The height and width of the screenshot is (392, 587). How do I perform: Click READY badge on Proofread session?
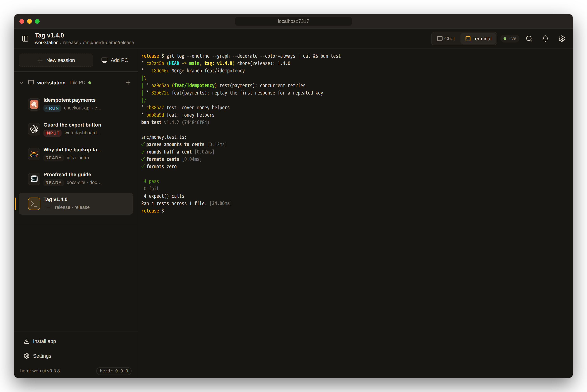[53, 183]
